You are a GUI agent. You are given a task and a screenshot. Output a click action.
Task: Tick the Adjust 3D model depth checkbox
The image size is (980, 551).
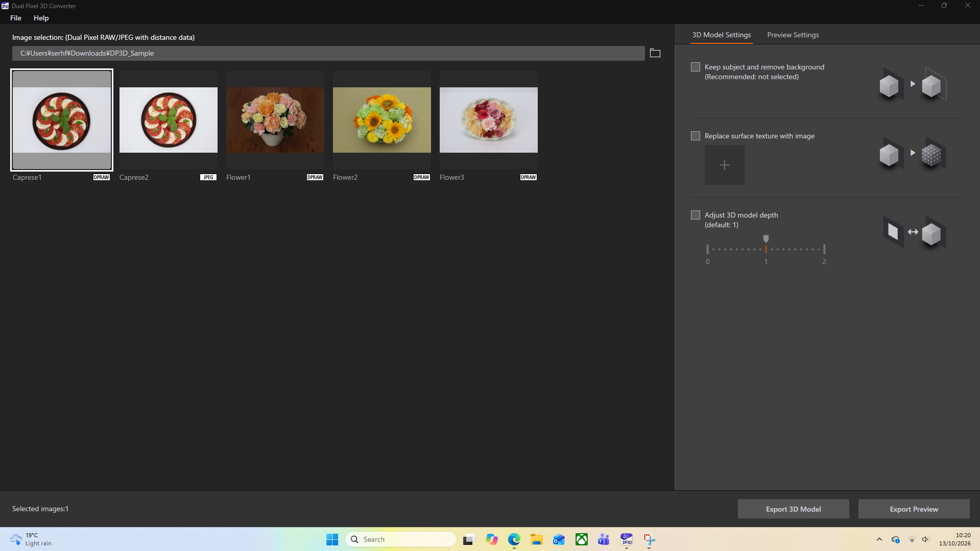point(695,215)
